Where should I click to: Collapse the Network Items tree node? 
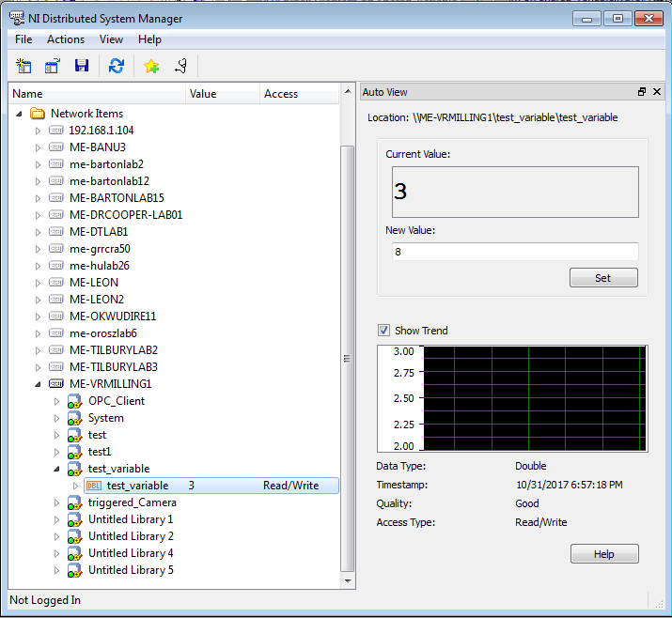pos(19,114)
